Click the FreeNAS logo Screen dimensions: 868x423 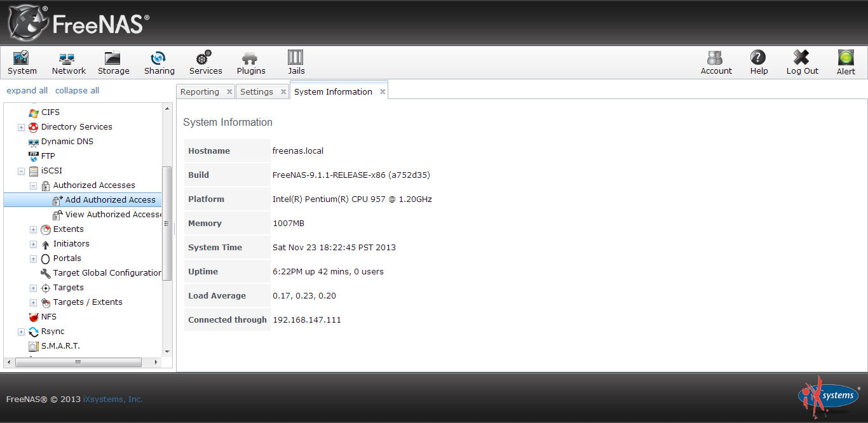pyautogui.click(x=79, y=23)
